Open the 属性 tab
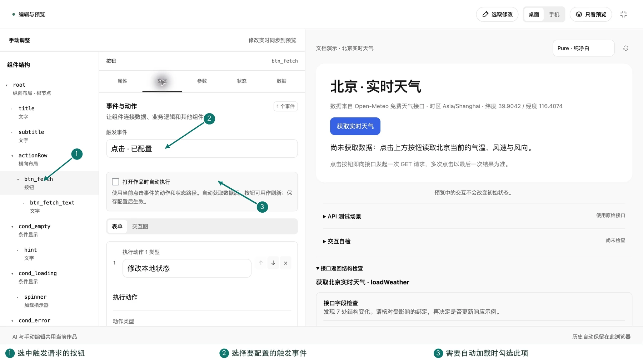Viewport: 643px width, 364px height. click(123, 81)
